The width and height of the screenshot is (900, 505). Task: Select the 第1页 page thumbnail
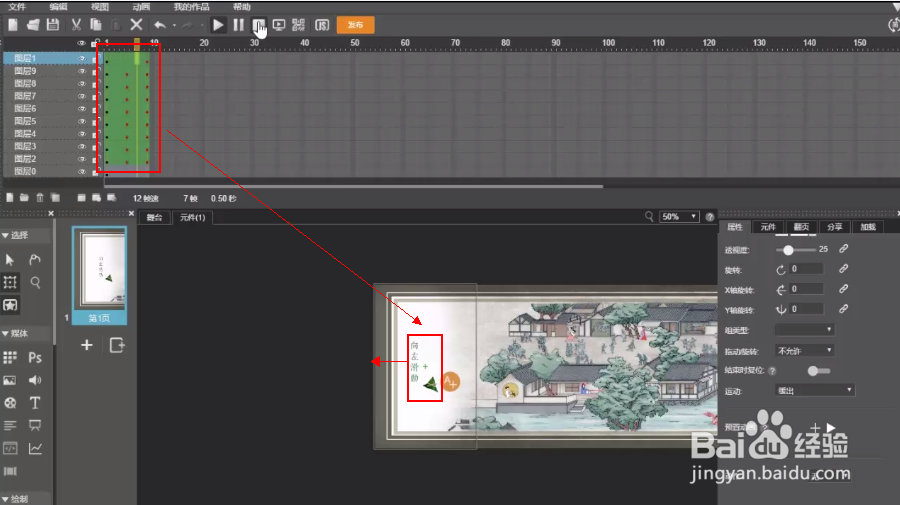tap(99, 275)
